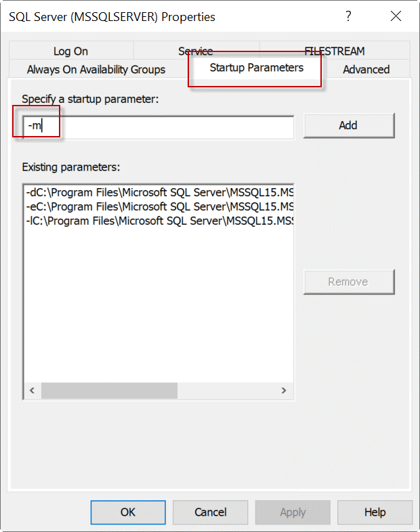Select the -lC:\Program Files parameter row
Image resolution: width=420 pixels, height=532 pixels.
(x=159, y=221)
